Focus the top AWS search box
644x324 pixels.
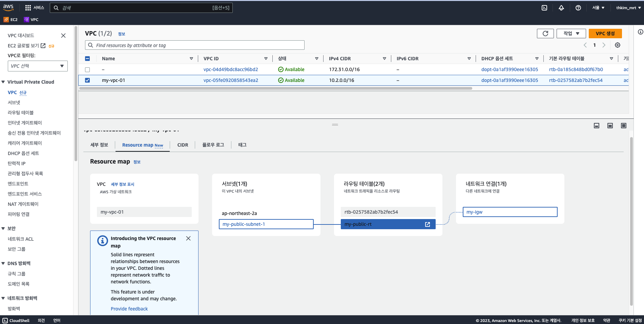141,8
